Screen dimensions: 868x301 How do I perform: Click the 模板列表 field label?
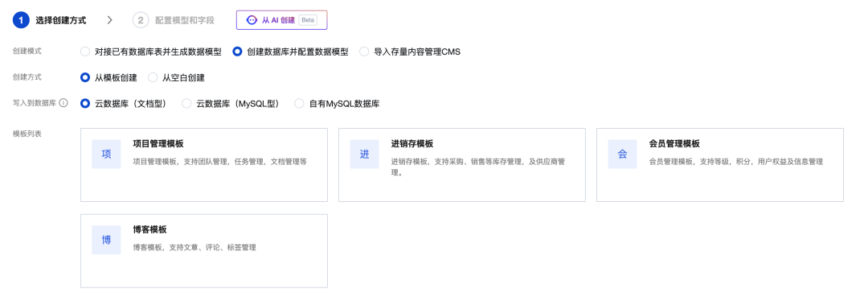coord(27,134)
